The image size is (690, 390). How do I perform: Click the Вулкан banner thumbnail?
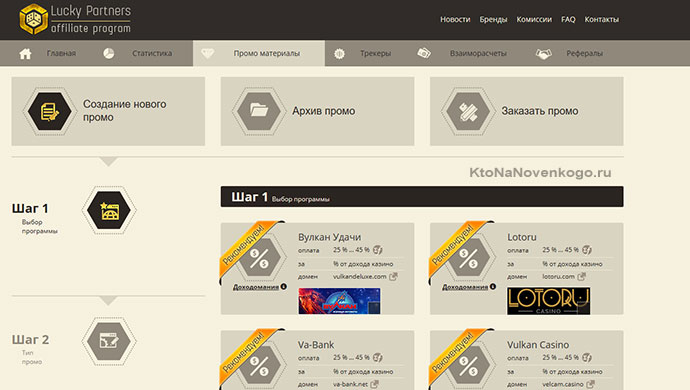click(339, 301)
